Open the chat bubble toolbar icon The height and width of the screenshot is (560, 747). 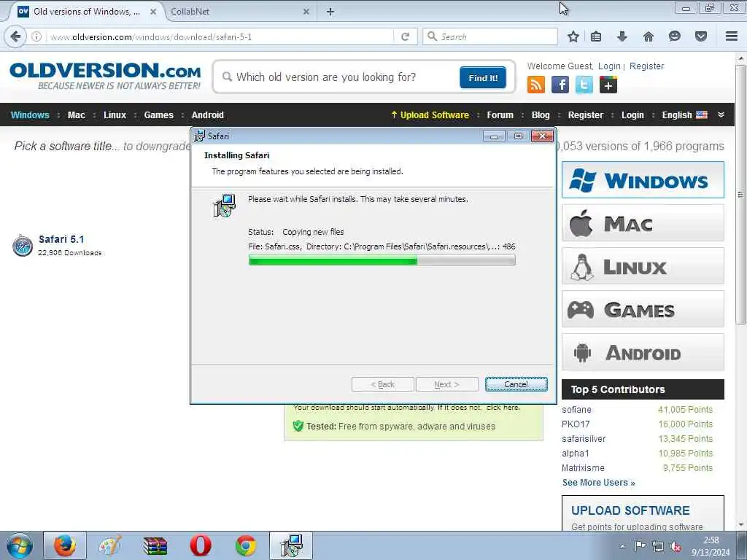pyautogui.click(x=675, y=36)
